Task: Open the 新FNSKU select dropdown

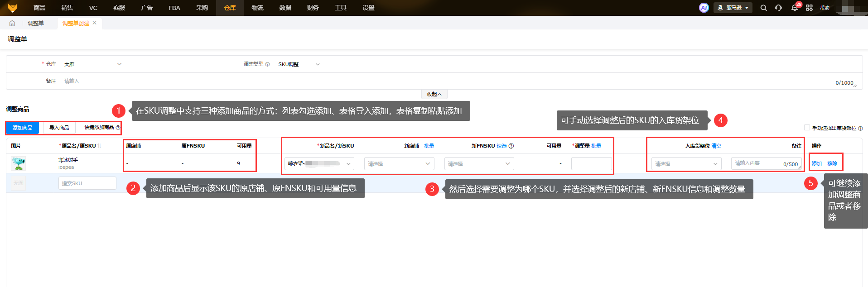Action: coord(479,163)
